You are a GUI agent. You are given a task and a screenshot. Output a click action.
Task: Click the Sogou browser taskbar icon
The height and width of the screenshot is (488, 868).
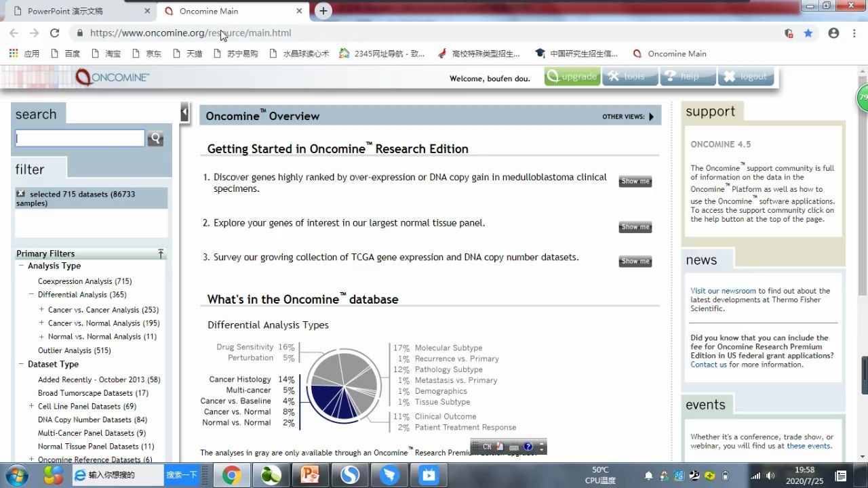coord(350,475)
